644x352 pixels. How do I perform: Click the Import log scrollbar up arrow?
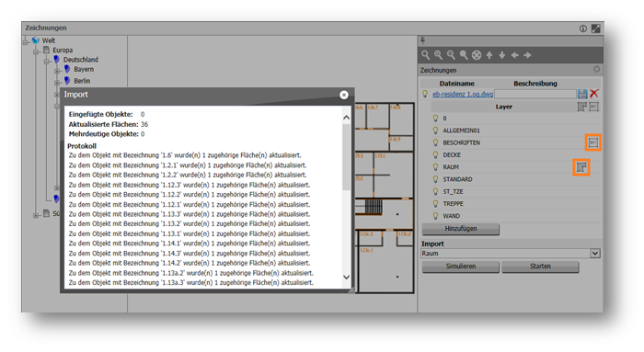pyautogui.click(x=346, y=118)
